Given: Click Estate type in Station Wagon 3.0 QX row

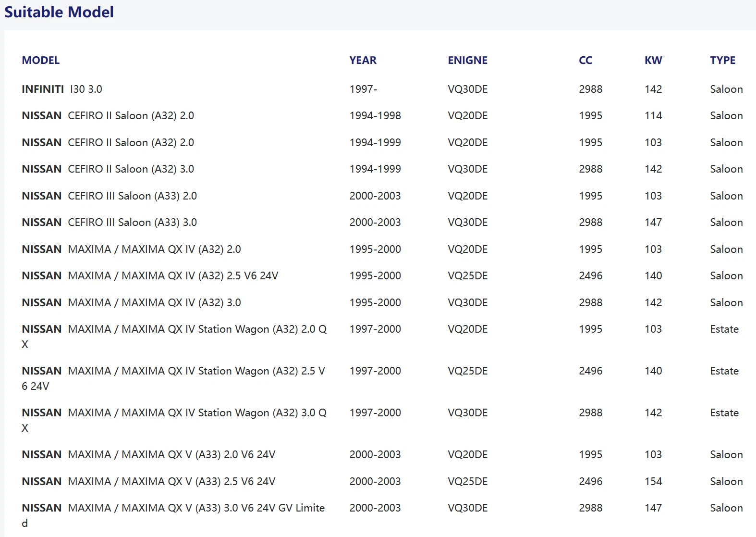Looking at the screenshot, I should point(724,412).
